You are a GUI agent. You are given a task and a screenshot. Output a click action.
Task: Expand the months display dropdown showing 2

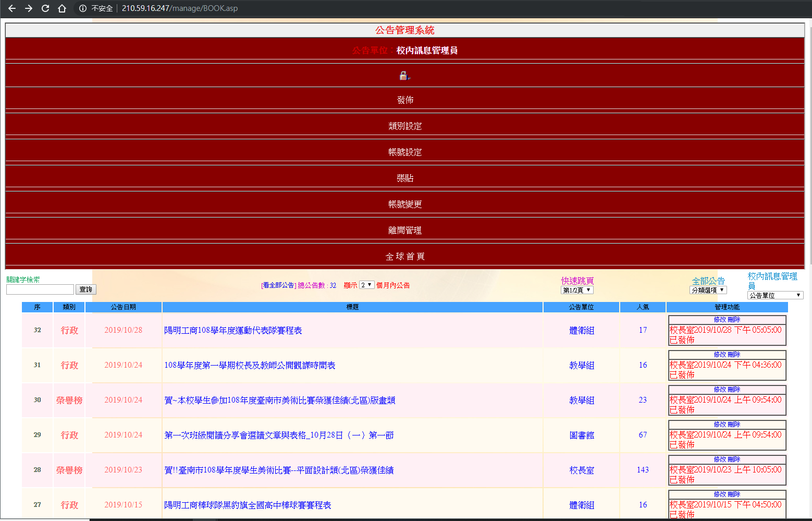[366, 285]
